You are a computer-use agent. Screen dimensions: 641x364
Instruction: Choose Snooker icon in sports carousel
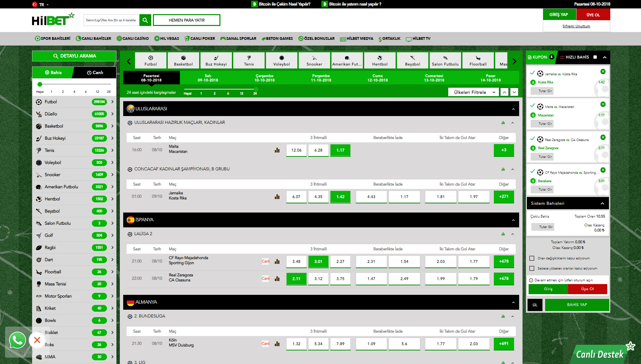314,60
